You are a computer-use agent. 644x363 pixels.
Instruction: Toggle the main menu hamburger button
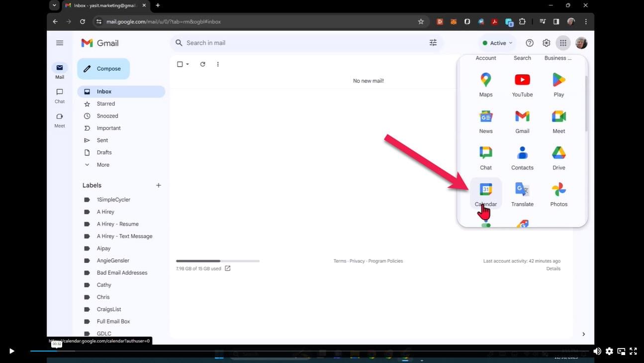coord(60,43)
